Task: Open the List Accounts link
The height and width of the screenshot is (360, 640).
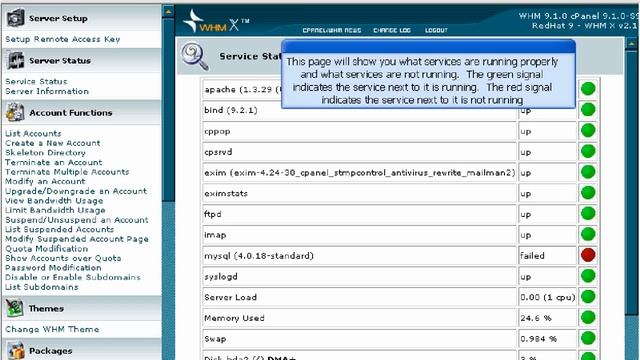Action: [x=33, y=133]
